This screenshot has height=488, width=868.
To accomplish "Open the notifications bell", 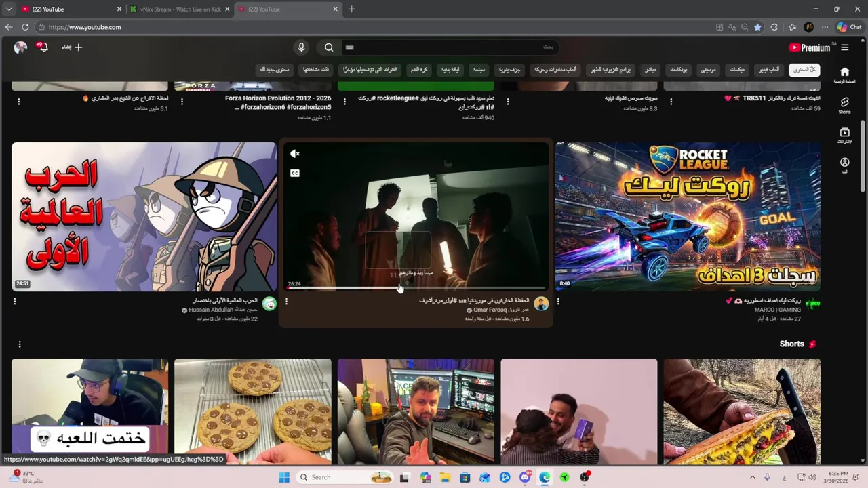I will pos(43,47).
